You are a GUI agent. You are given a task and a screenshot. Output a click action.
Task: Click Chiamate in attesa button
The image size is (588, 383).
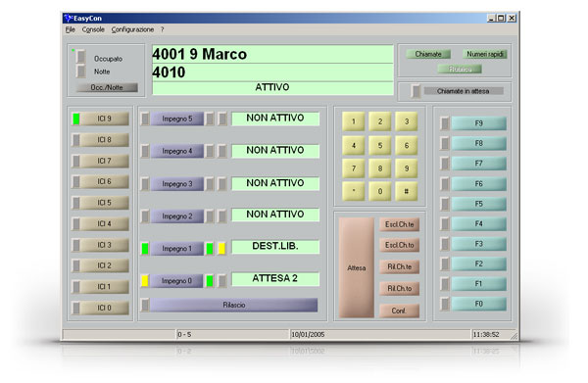[464, 91]
